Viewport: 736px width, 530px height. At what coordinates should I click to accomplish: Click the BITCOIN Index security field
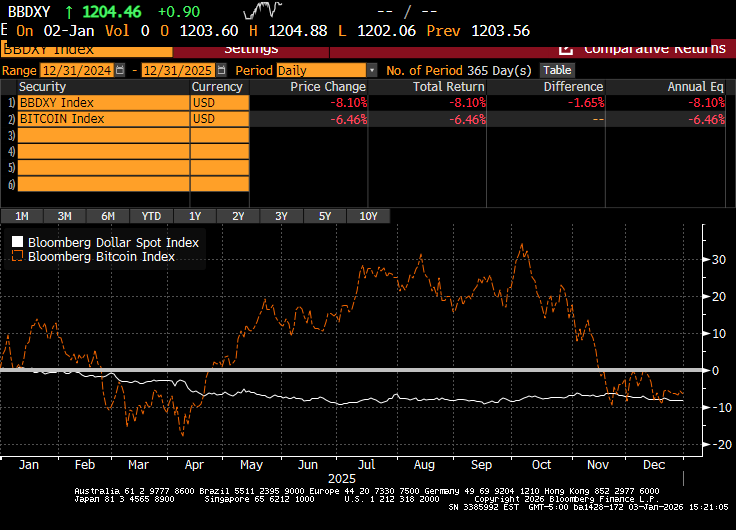[x=104, y=119]
